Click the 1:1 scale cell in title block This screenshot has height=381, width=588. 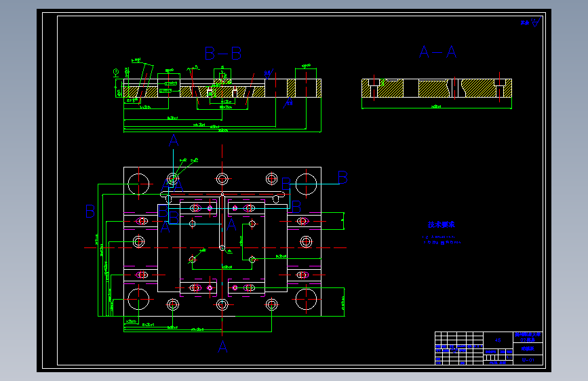point(509,357)
